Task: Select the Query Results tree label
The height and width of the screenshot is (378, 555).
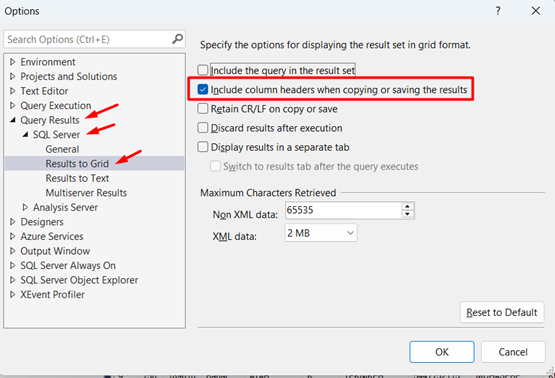Action: pyautogui.click(x=50, y=120)
